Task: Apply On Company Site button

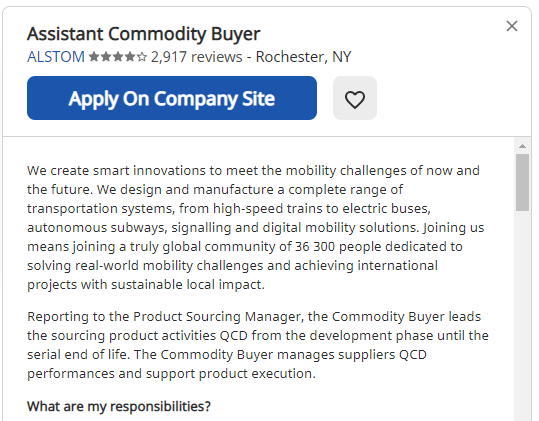Action: [172, 98]
